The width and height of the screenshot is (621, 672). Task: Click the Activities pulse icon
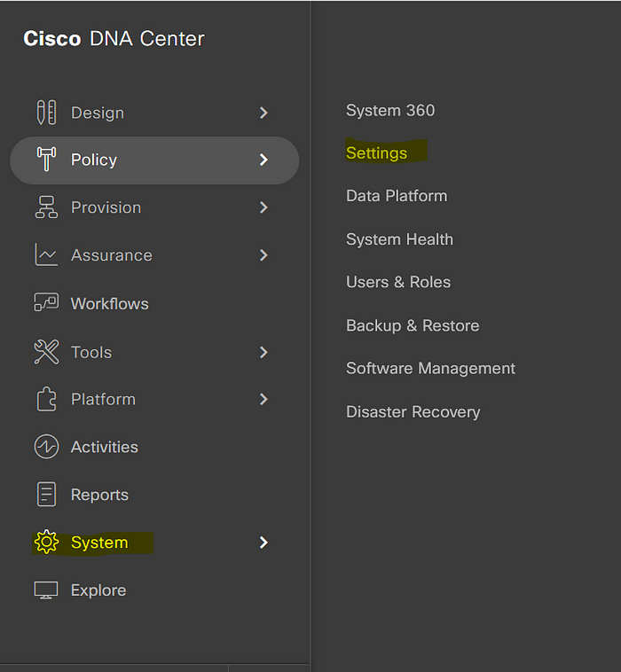(x=46, y=447)
